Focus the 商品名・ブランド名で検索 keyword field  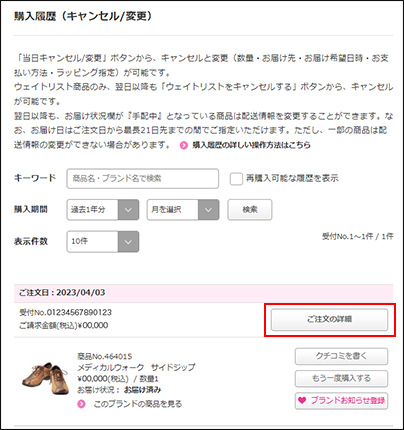point(143,179)
